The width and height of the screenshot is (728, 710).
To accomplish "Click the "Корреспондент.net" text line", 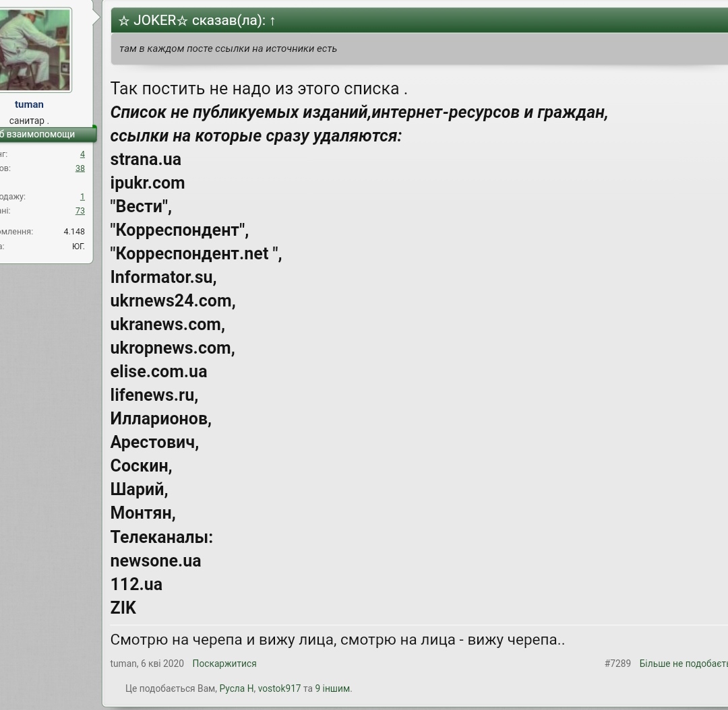I will pos(196,253).
